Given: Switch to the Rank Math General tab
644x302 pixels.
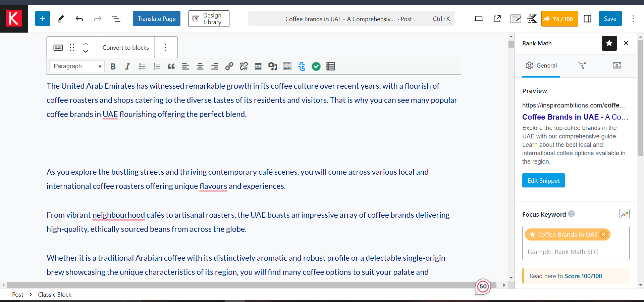Looking at the screenshot, I should [541, 66].
